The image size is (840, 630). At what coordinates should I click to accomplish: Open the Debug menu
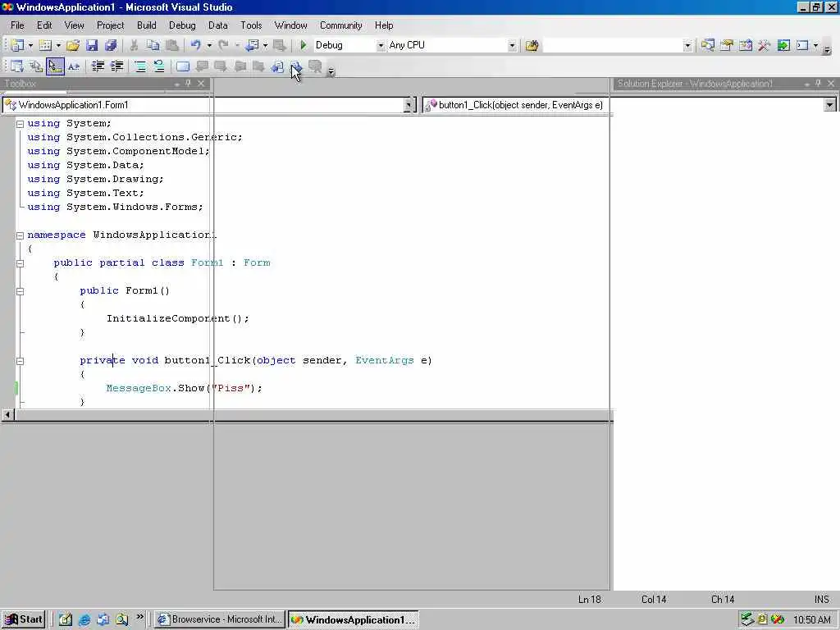182,25
